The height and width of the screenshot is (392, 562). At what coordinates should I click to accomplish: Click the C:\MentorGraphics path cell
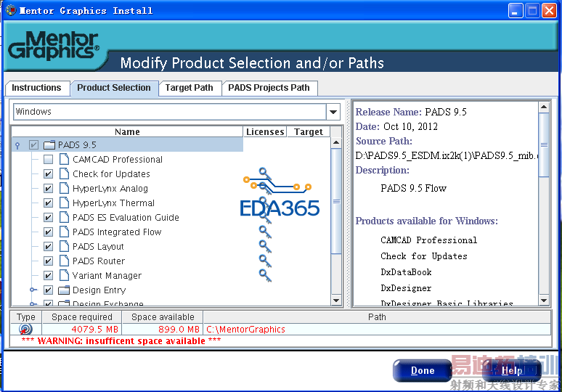(377, 329)
